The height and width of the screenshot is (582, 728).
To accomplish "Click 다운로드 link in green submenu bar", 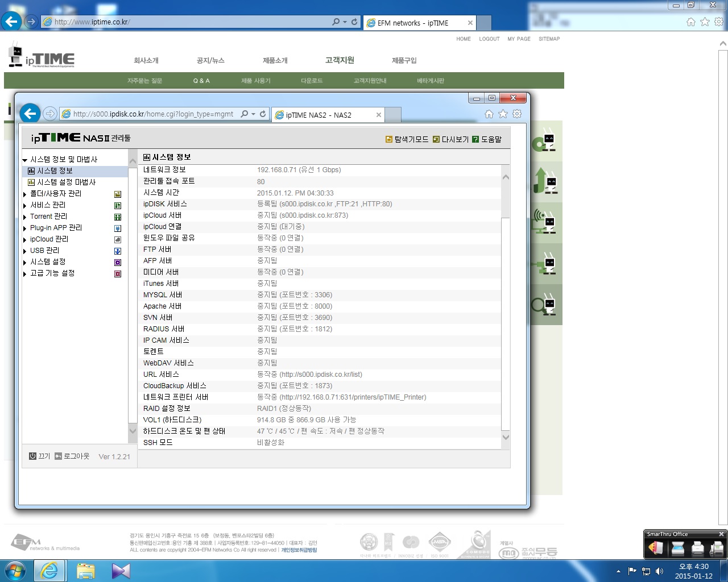I will (312, 81).
